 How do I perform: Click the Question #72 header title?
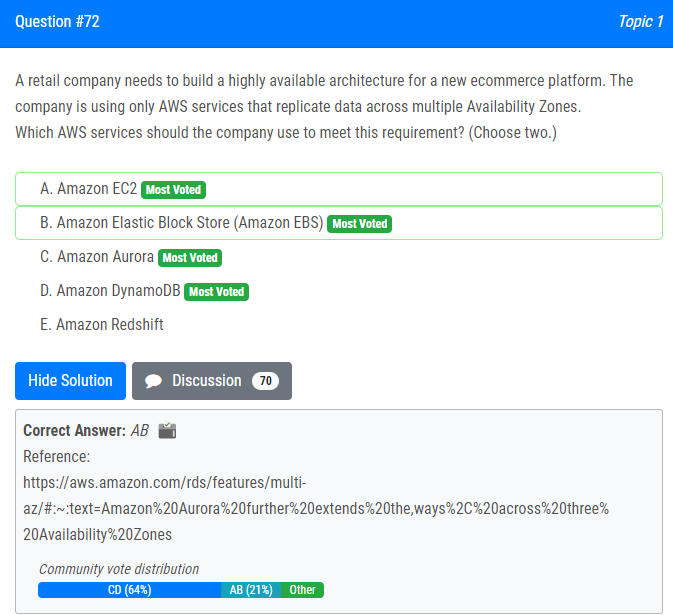point(57,21)
